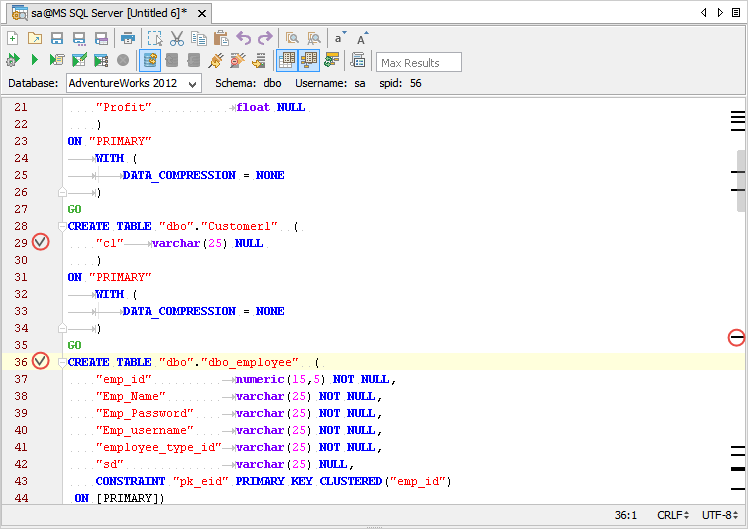
Task: Open a file with the folder icon
Action: click(x=35, y=38)
